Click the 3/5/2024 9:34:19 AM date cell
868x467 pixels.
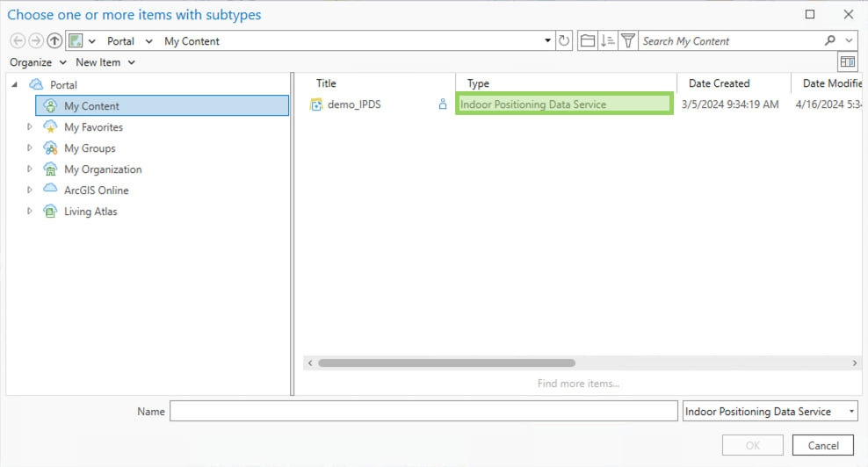729,104
